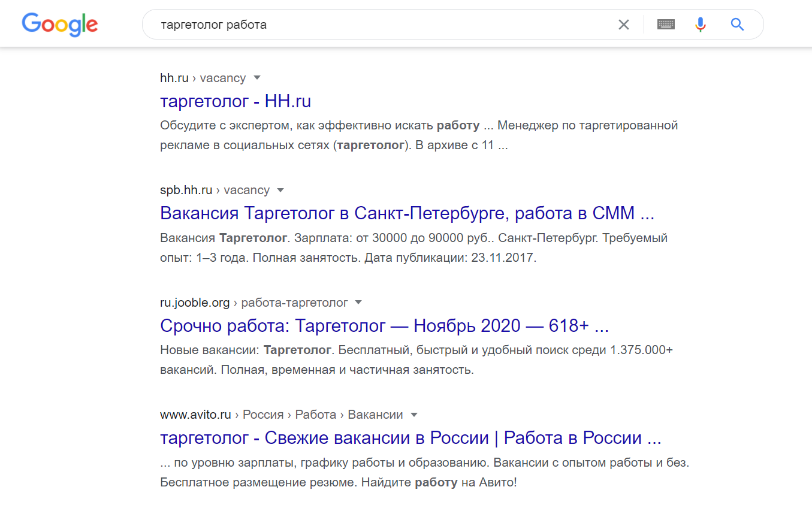This screenshot has width=812, height=508.
Task: Open the "таргетолог - HH.ru" result
Action: [x=236, y=101]
